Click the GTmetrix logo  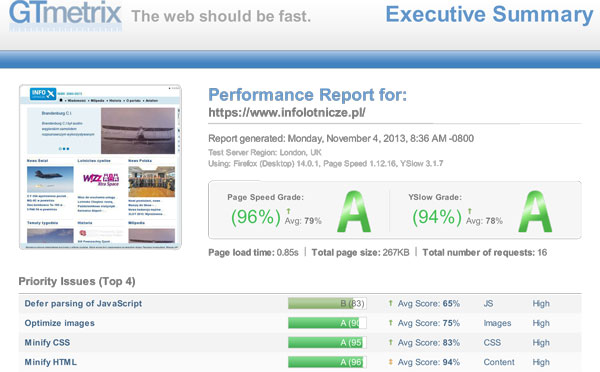tap(65, 15)
